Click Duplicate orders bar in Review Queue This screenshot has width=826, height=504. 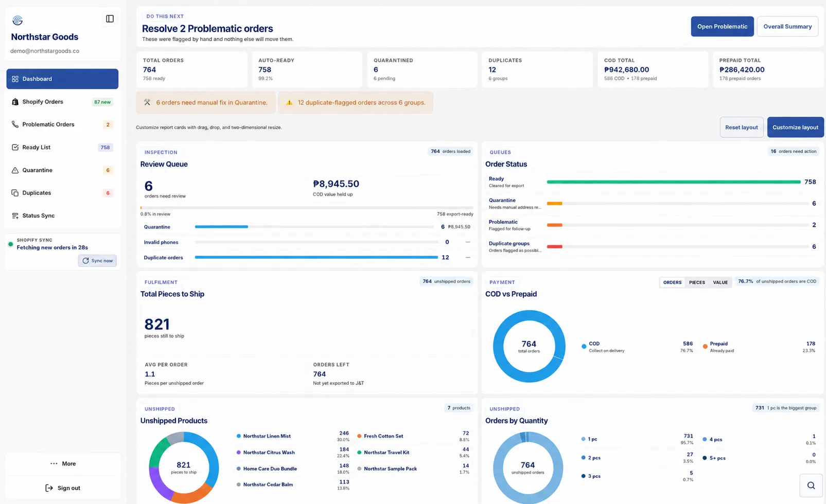pyautogui.click(x=317, y=258)
